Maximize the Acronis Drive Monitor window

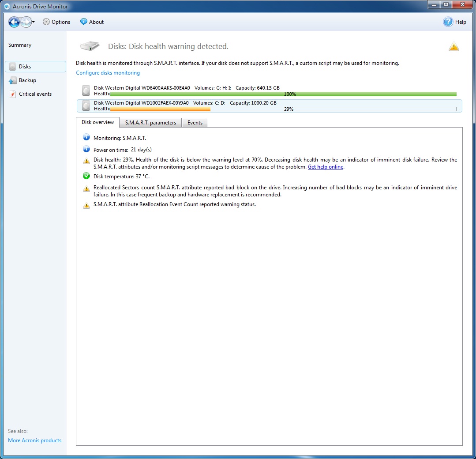[x=446, y=4]
